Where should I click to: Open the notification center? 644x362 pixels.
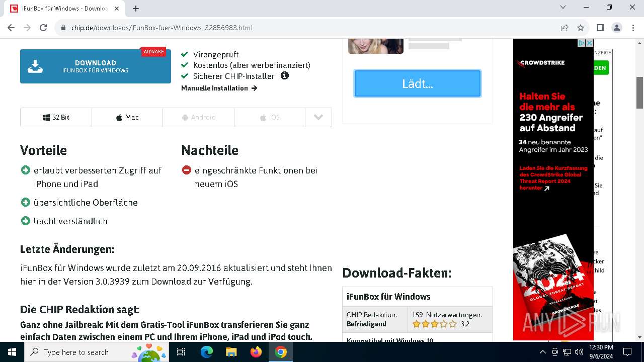tap(627, 352)
